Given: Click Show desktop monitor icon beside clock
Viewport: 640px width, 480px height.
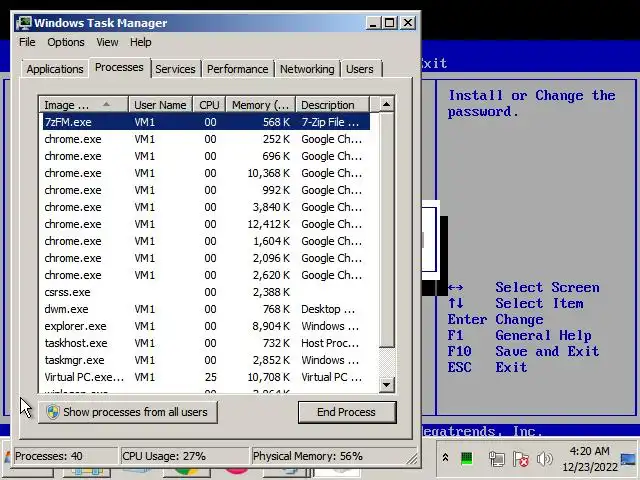Looking at the screenshot, I should pos(627,459).
